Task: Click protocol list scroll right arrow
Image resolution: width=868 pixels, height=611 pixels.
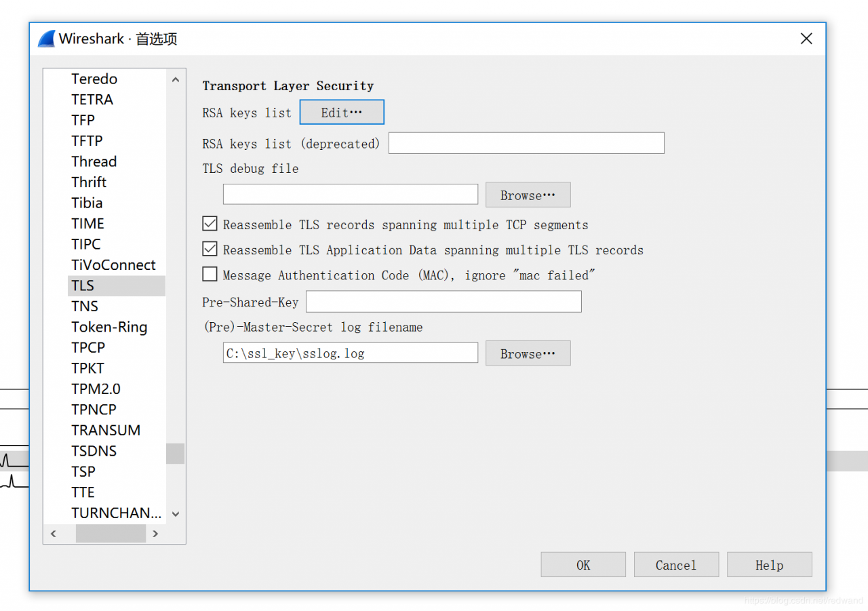Action: pyautogui.click(x=155, y=534)
